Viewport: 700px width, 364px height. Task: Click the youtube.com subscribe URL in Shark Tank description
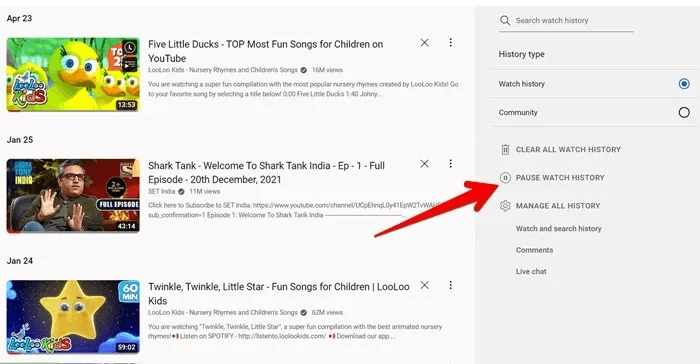(x=348, y=205)
